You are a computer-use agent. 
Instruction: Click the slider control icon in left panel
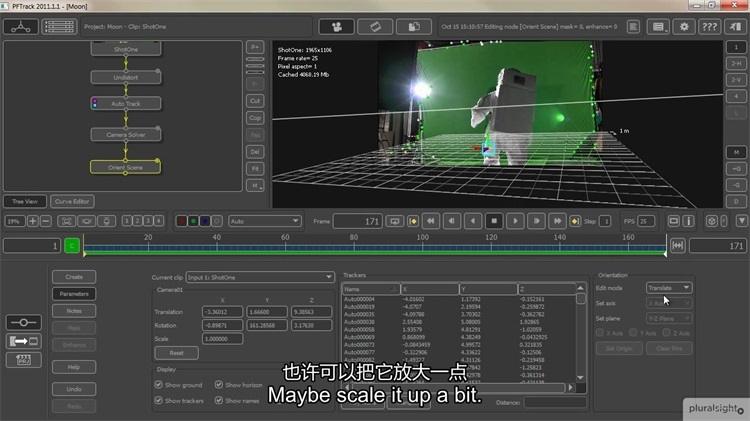23,322
